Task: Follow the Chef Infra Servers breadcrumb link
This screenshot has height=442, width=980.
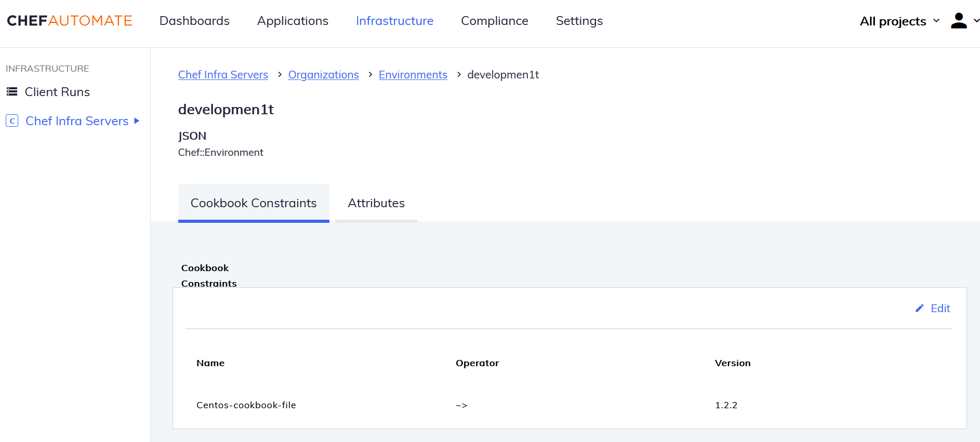Action: tap(223, 75)
